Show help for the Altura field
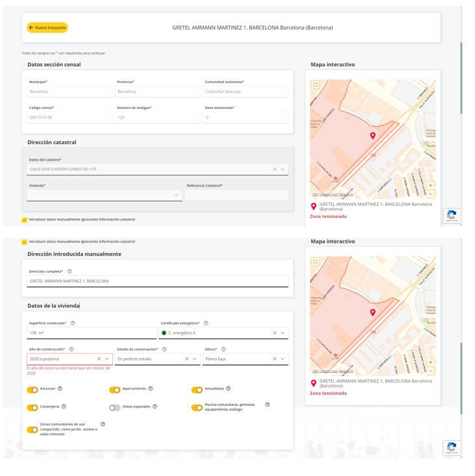Image resolution: width=475 pixels, height=476 pixels. (223, 349)
